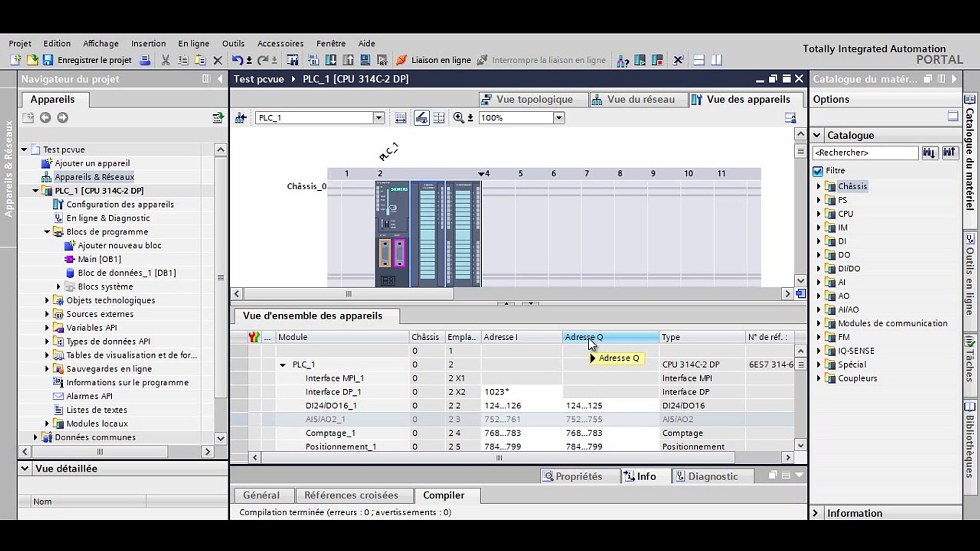Image resolution: width=980 pixels, height=551 pixels.
Task: Open Main [OB1] block
Action: pos(99,259)
